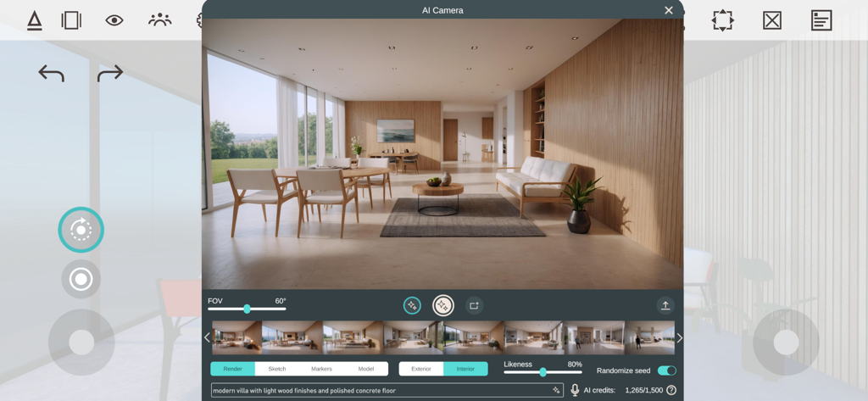Tap the left movement joystick
Image resolution: width=868 pixels, height=401 pixels.
point(81,343)
